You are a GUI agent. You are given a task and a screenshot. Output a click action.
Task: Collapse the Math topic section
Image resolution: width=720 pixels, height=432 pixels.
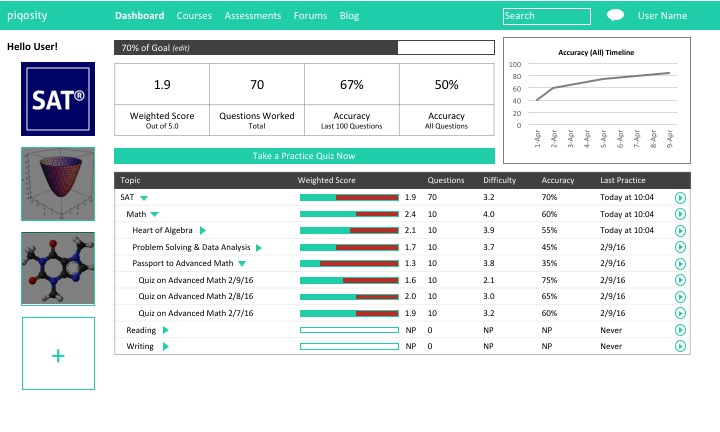154,215
